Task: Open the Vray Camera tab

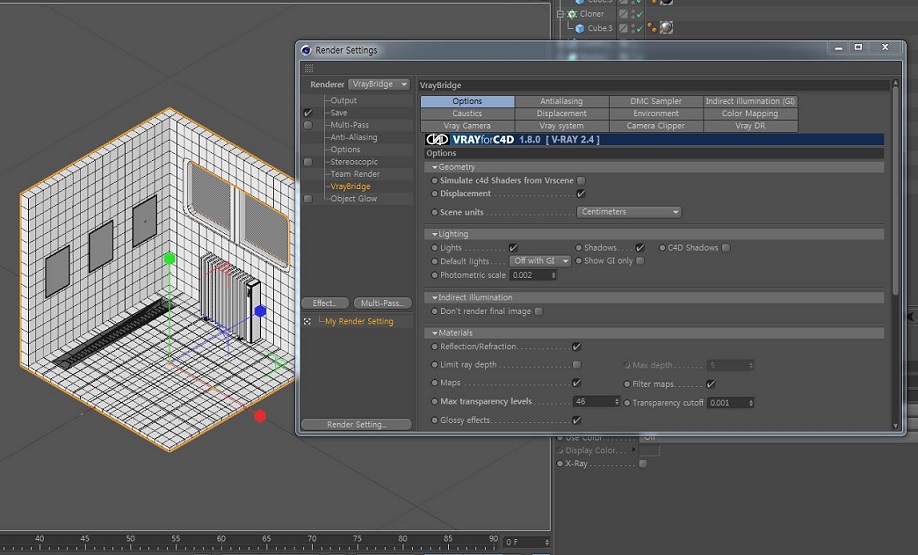Action: pos(467,126)
